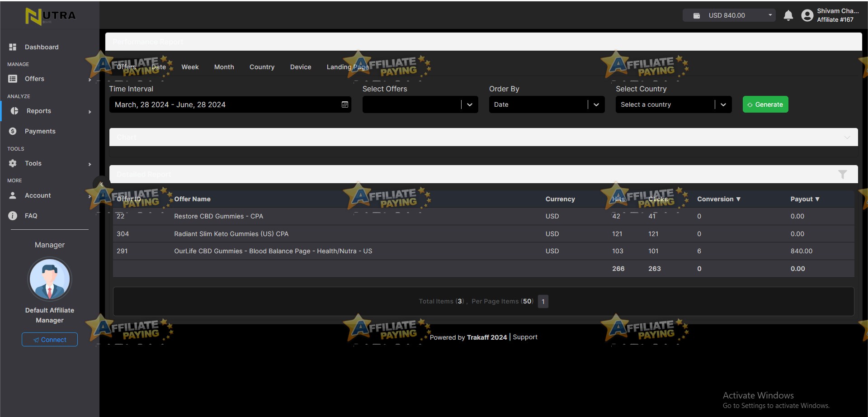Screen dimensions: 868x417
Task: Click the 840.00 payout value in the OurLife row
Action: 802,251
